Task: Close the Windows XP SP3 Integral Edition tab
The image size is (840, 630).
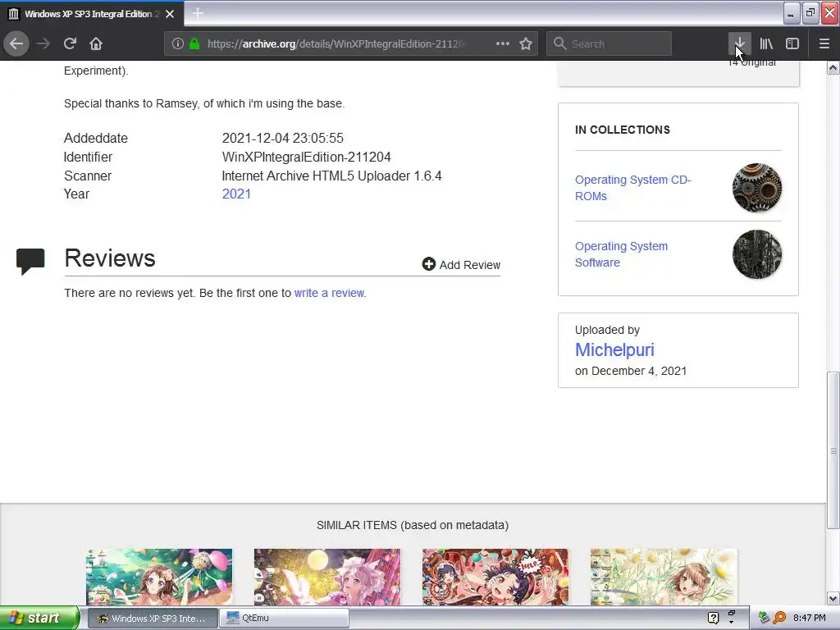Action: pos(170,14)
